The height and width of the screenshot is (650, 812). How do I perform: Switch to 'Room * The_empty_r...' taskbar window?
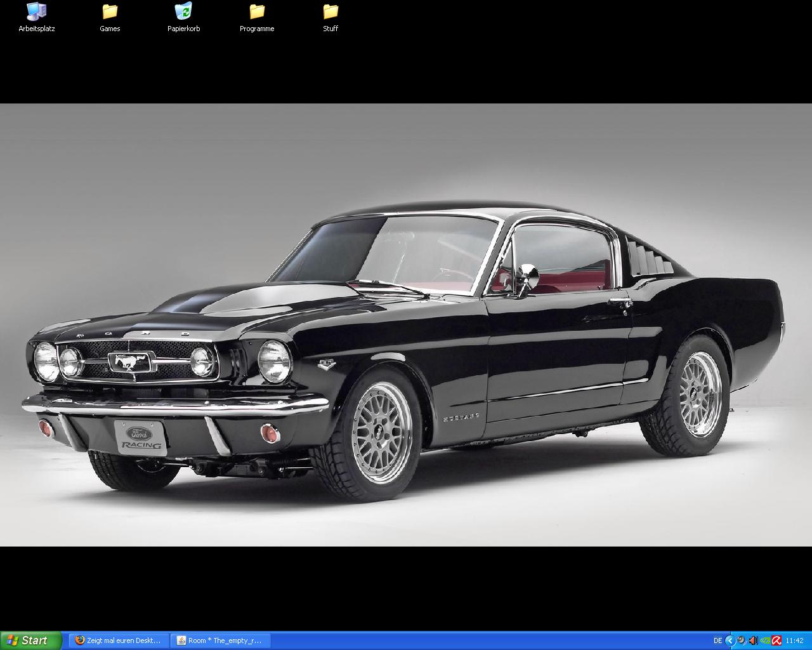click(x=220, y=640)
